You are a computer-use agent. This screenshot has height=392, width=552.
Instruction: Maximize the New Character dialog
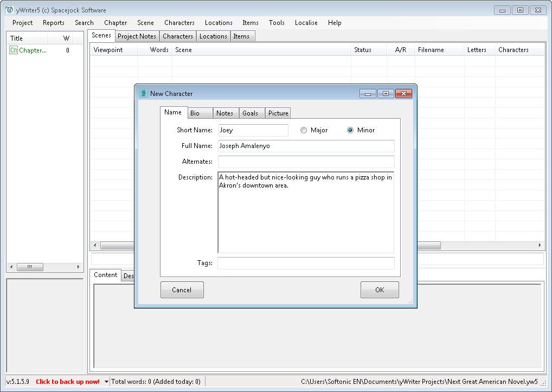point(386,94)
